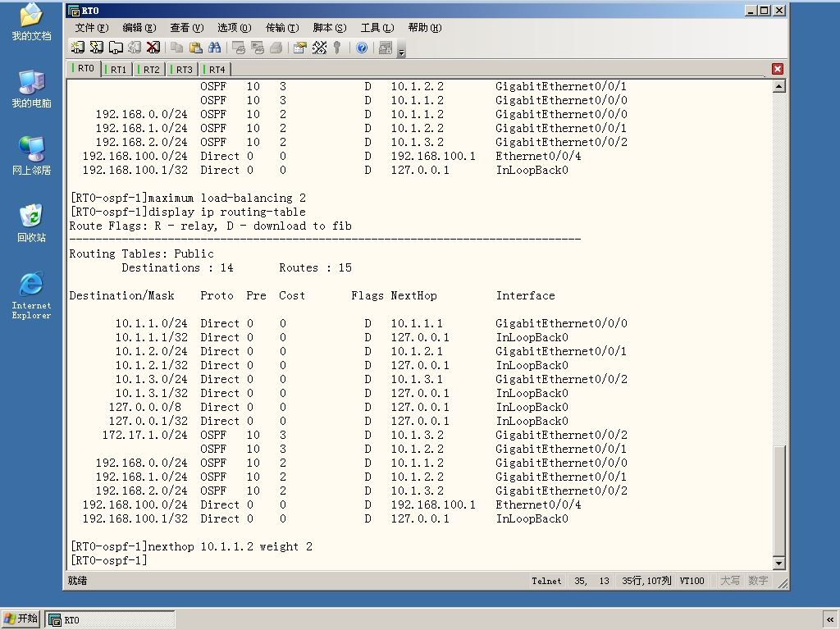
Task: Click the greyed-out Reconnect toolbar icon
Action: [135, 48]
